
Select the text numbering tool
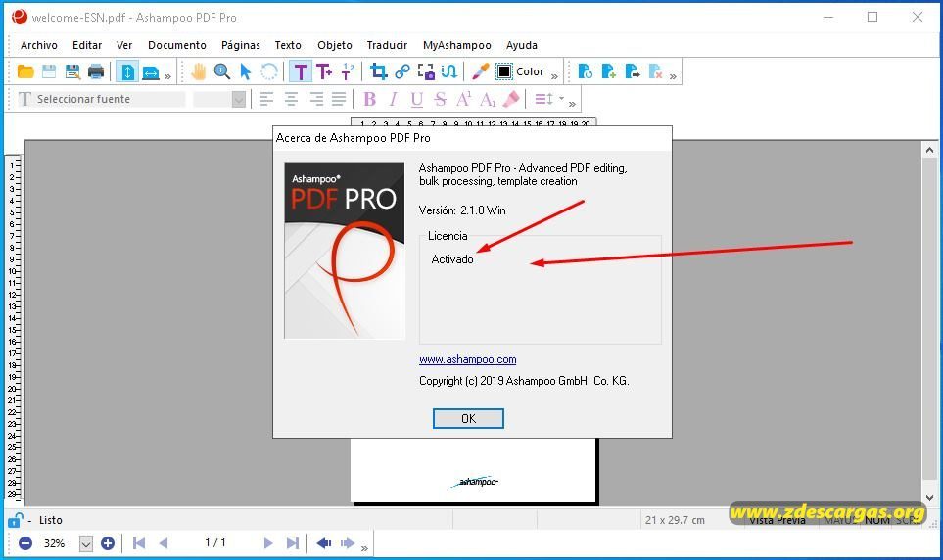pos(348,71)
